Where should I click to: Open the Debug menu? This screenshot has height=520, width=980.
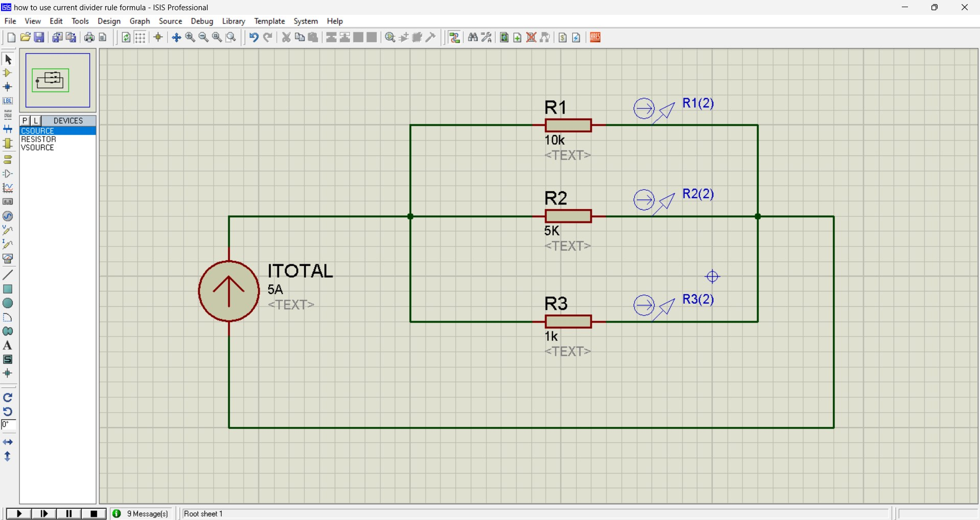coord(202,21)
